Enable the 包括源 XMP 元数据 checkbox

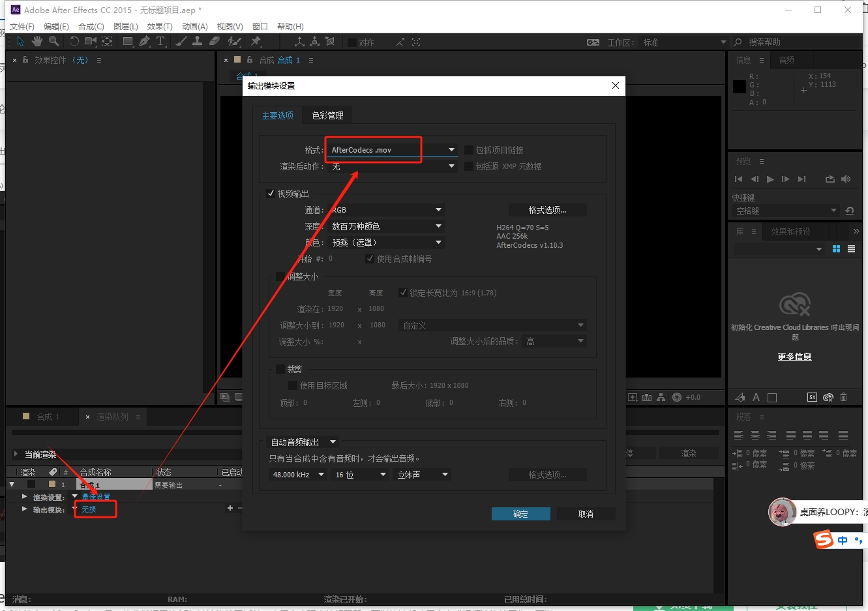(x=469, y=166)
